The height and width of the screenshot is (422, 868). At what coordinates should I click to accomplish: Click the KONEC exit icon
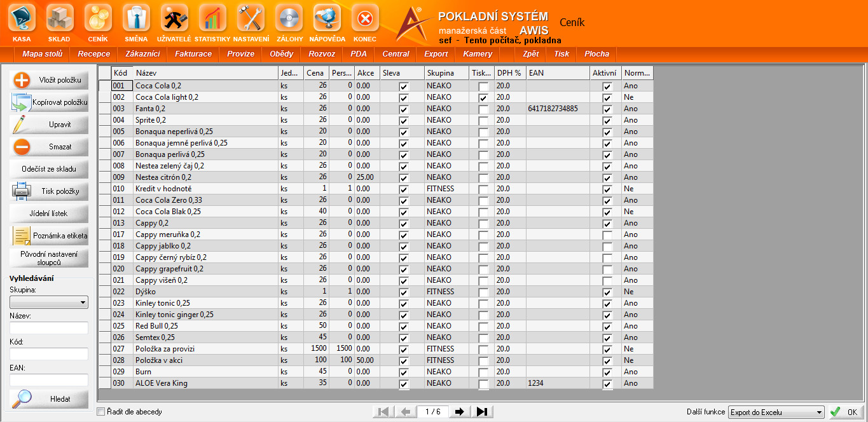[365, 18]
